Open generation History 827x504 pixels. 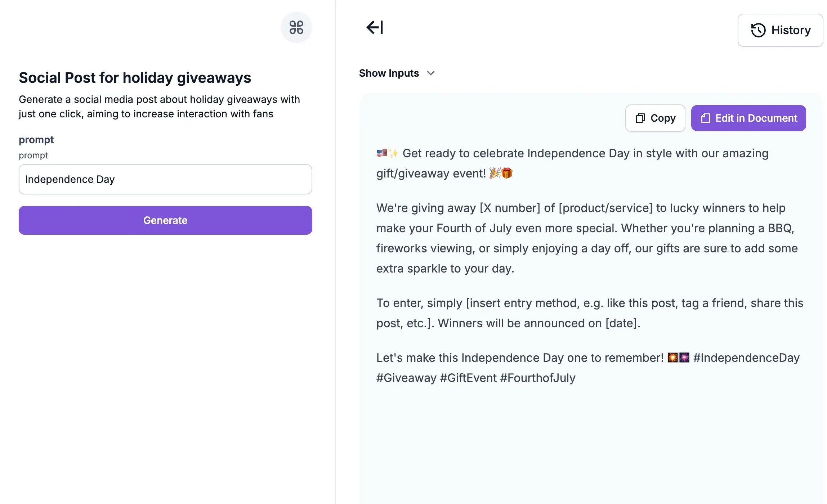pos(780,30)
